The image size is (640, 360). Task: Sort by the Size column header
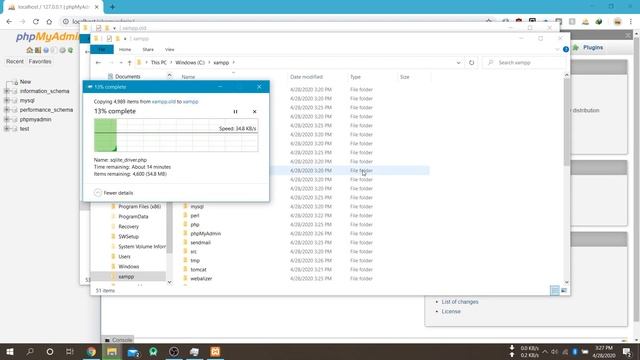pyautogui.click(x=404, y=77)
